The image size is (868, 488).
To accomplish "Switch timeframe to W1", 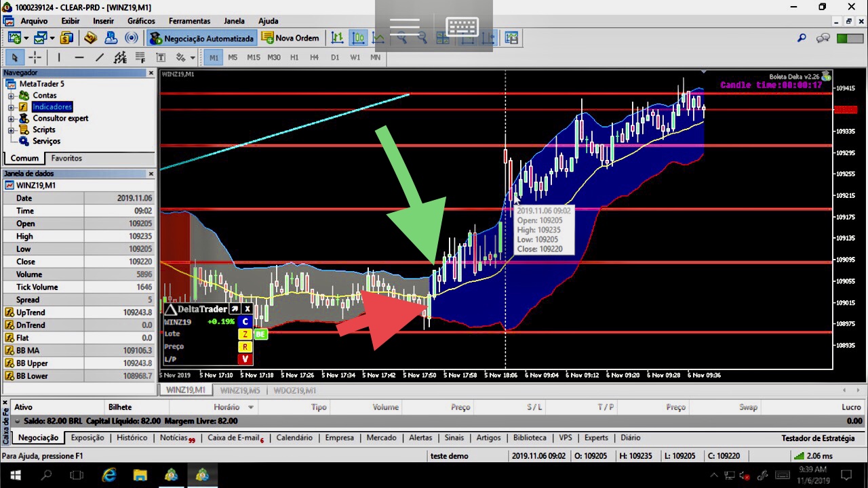I will tap(355, 58).
